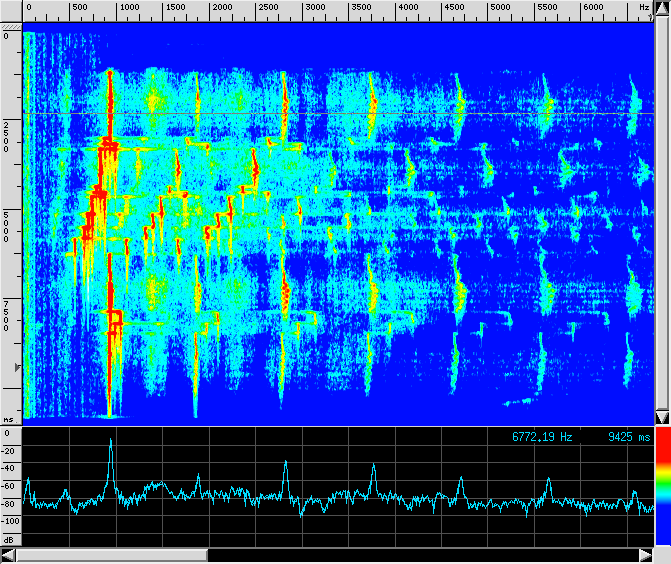The image size is (671, 564).
Task: Click the horizontal scrollbar thumb
Action: coord(112,555)
